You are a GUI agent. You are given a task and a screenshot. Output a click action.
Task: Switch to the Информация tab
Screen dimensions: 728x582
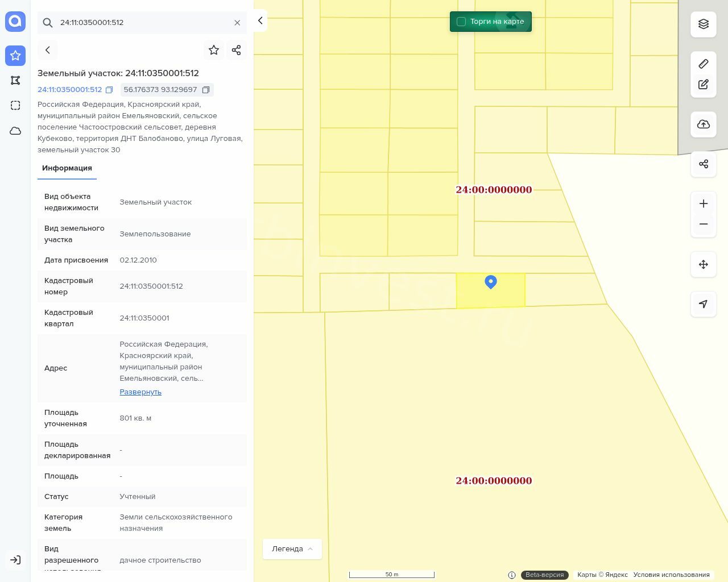(67, 168)
